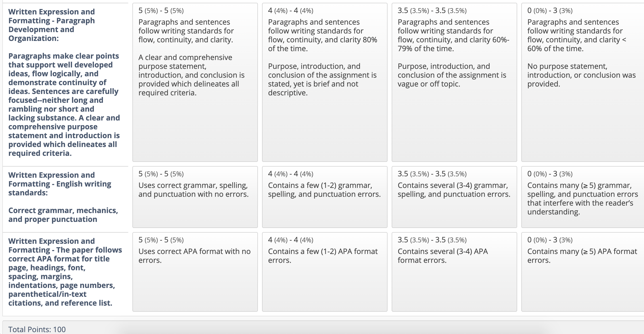644x334 pixels.
Task: Select the 0-3 points Paragraph Development cell
Action: coord(583,82)
